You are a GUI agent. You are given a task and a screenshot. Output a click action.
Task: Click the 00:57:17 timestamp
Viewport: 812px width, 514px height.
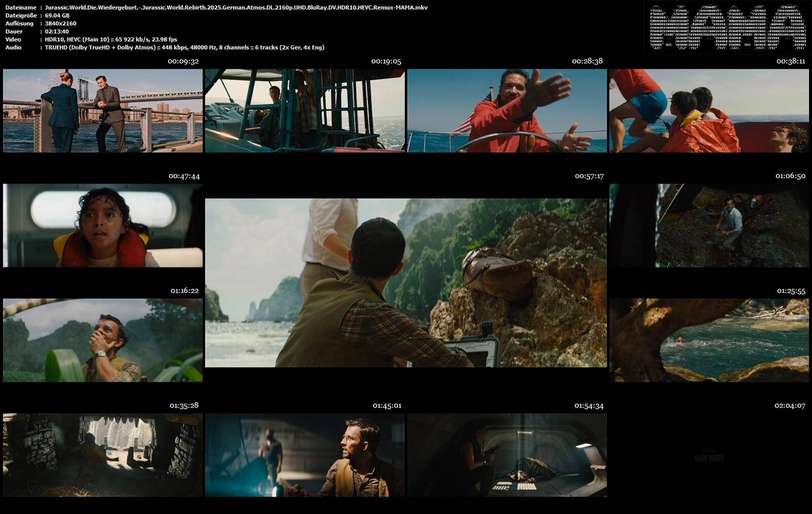point(589,176)
